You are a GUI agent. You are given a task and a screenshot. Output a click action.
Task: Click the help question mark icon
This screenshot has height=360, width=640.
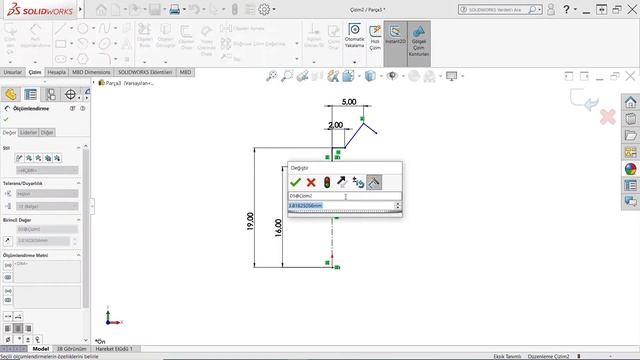click(566, 9)
